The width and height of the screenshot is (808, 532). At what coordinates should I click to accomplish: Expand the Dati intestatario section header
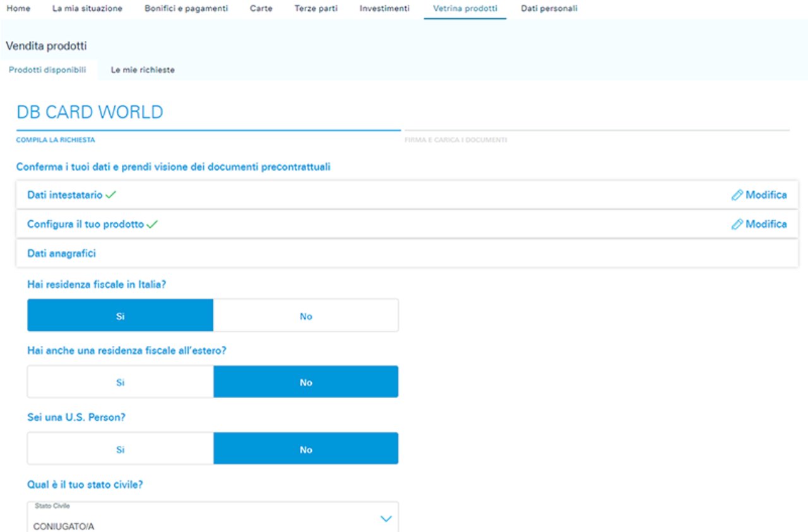tap(64, 195)
